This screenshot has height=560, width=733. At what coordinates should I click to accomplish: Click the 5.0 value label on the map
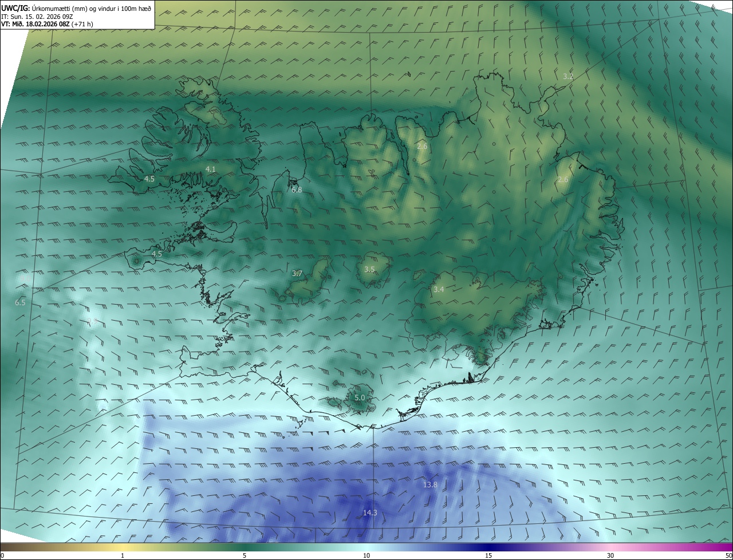360,397
